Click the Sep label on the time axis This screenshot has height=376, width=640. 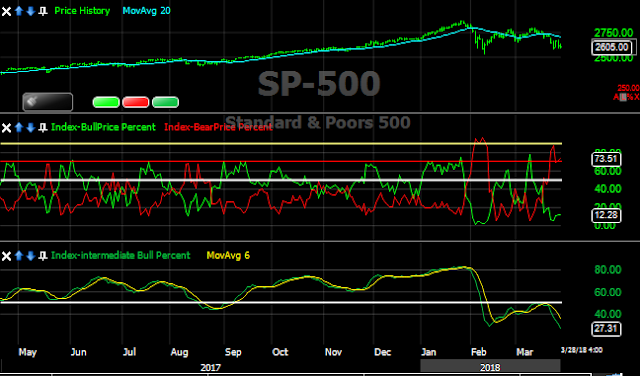(233, 352)
